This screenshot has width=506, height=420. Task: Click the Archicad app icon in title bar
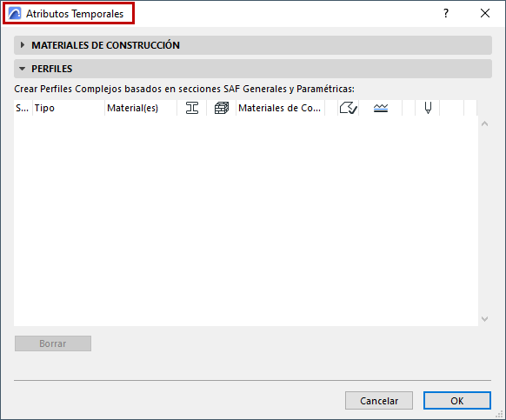[x=15, y=14]
